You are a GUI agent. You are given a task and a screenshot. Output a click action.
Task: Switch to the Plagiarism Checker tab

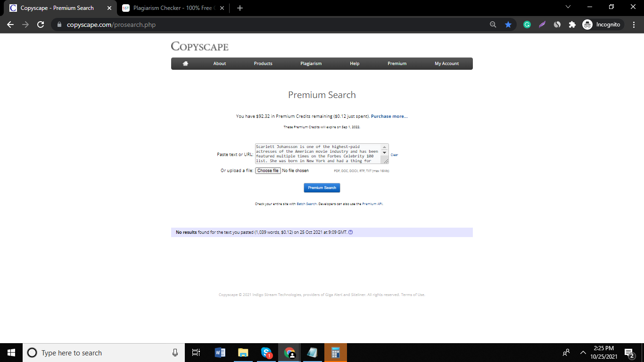(173, 8)
